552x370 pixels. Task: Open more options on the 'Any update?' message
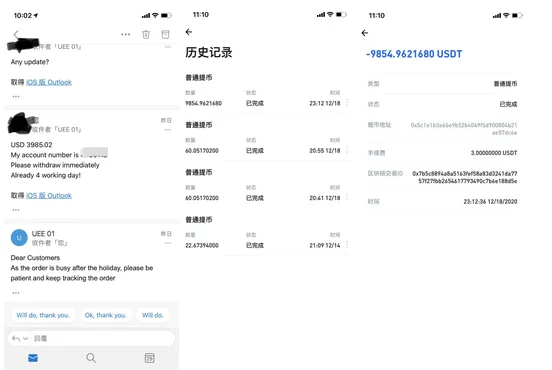click(x=168, y=46)
